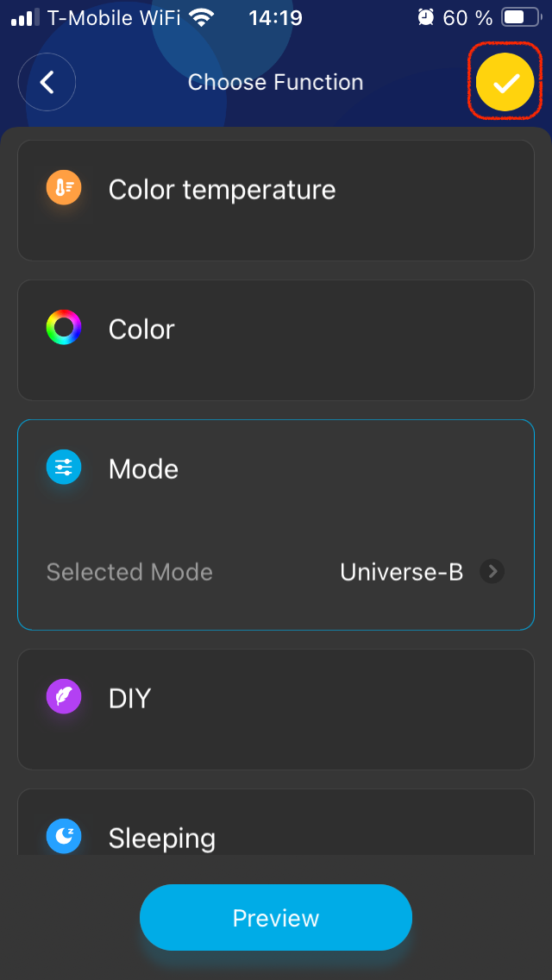Tap the yellow checkmark confirm button

point(505,82)
